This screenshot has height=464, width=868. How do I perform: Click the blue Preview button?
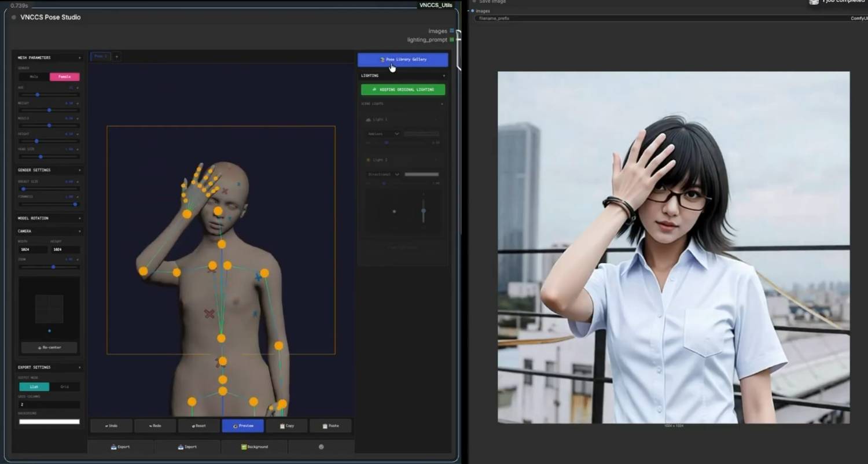coord(242,426)
